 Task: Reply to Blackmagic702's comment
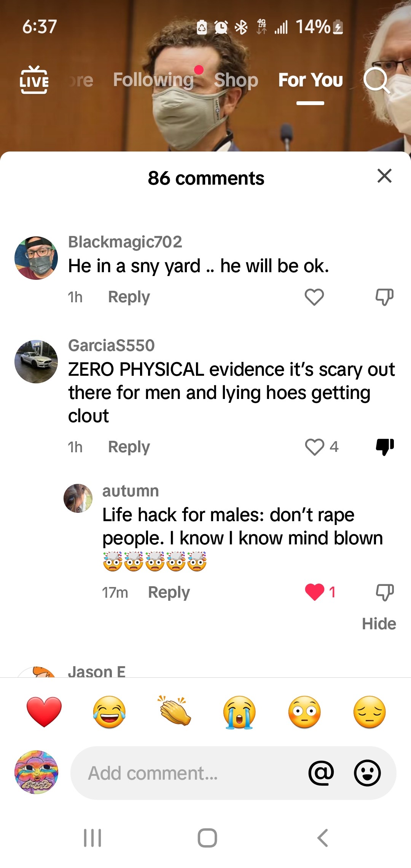click(129, 297)
